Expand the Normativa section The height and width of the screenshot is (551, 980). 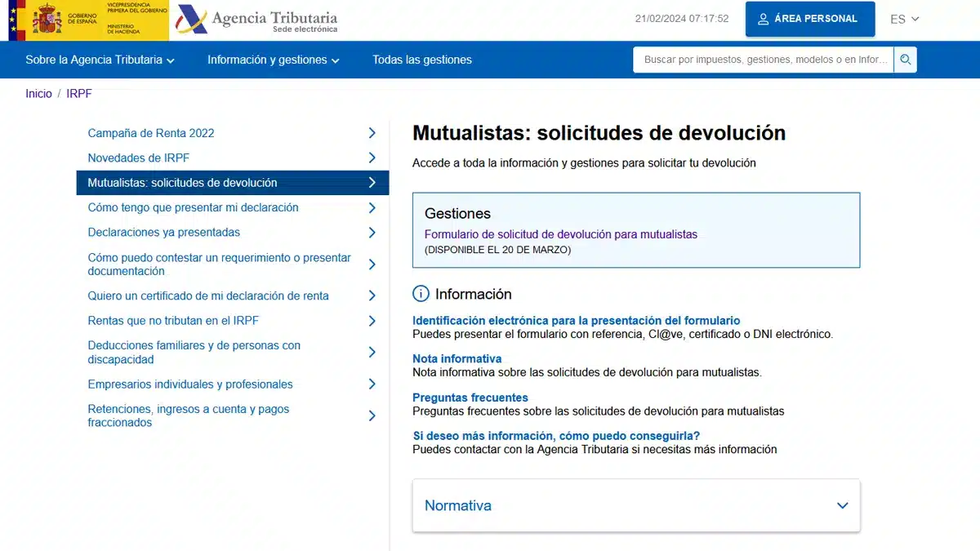(636, 505)
